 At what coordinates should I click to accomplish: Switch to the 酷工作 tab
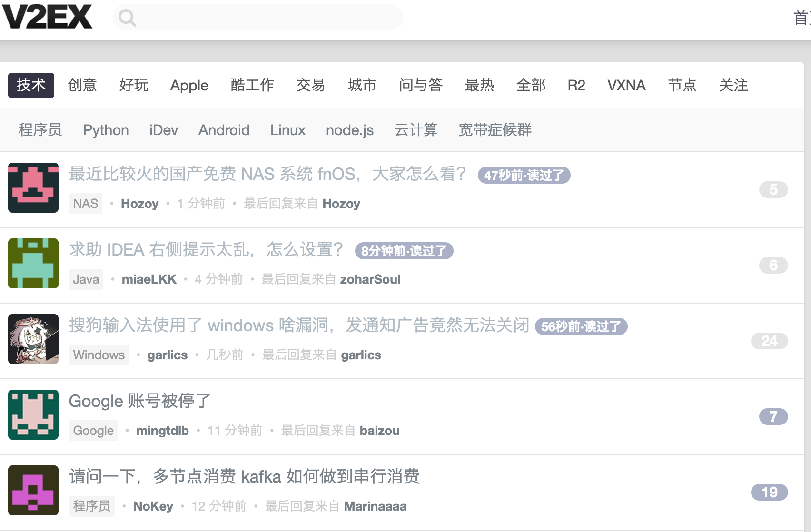[252, 85]
